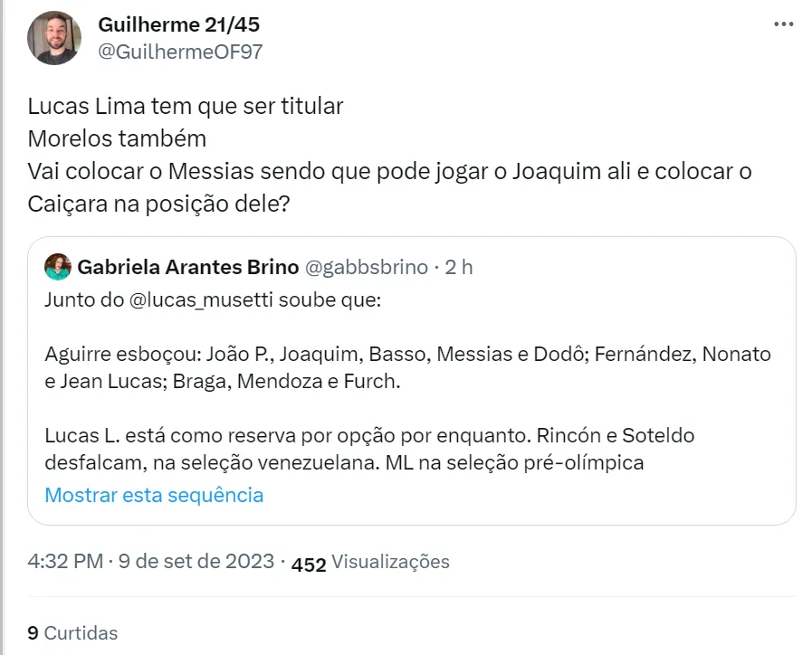View the 9 Curtidas list

(x=72, y=633)
